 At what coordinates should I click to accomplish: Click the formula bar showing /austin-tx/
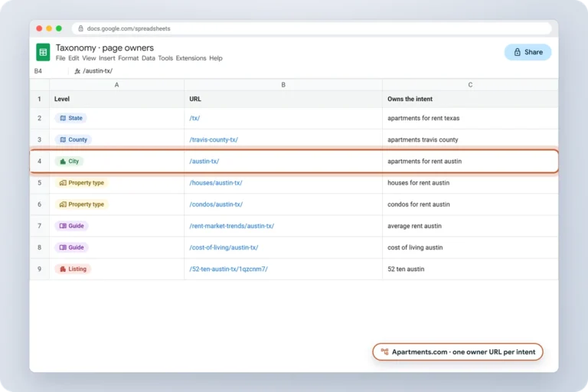point(97,71)
